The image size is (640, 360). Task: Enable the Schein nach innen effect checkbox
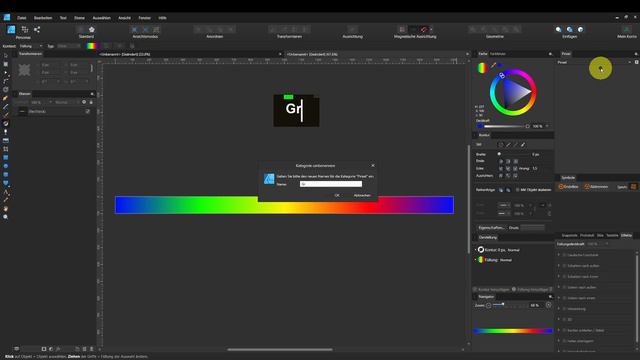click(x=564, y=298)
